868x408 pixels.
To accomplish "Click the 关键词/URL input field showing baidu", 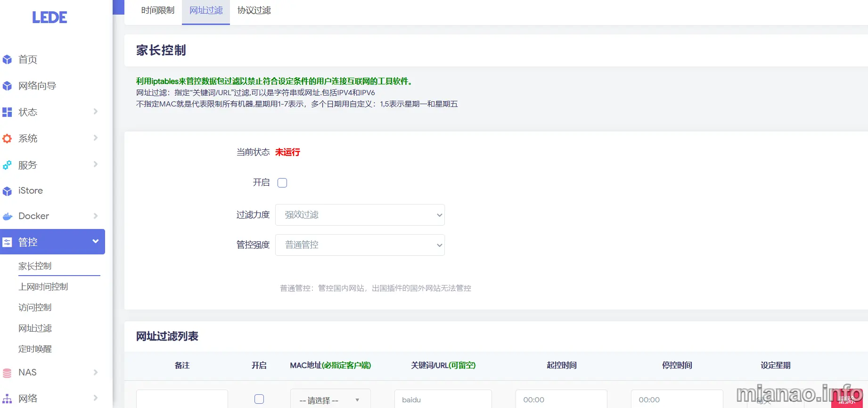I will [442, 400].
